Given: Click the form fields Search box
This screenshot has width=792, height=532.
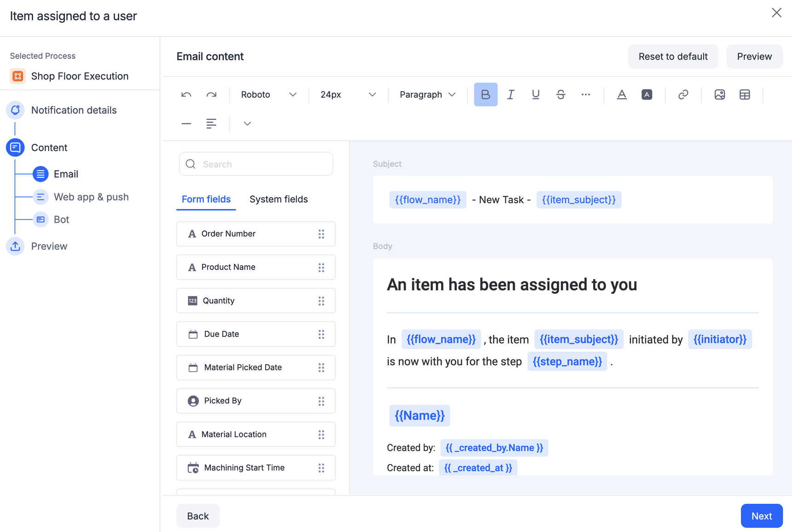Looking at the screenshot, I should point(256,164).
